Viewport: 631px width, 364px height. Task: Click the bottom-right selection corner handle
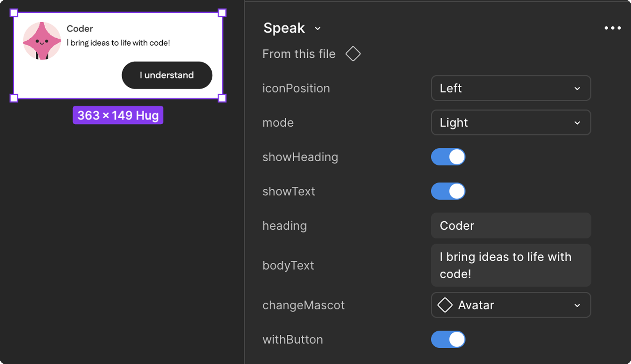tap(222, 98)
